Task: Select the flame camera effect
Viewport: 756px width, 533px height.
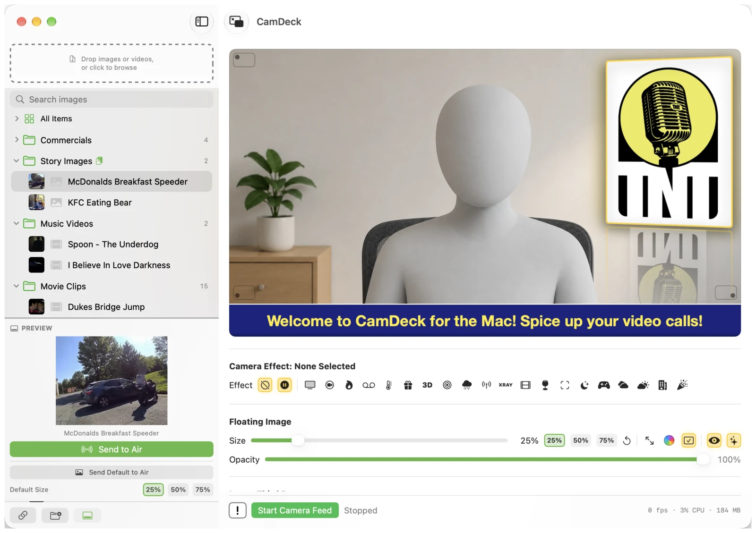Action: (349, 385)
